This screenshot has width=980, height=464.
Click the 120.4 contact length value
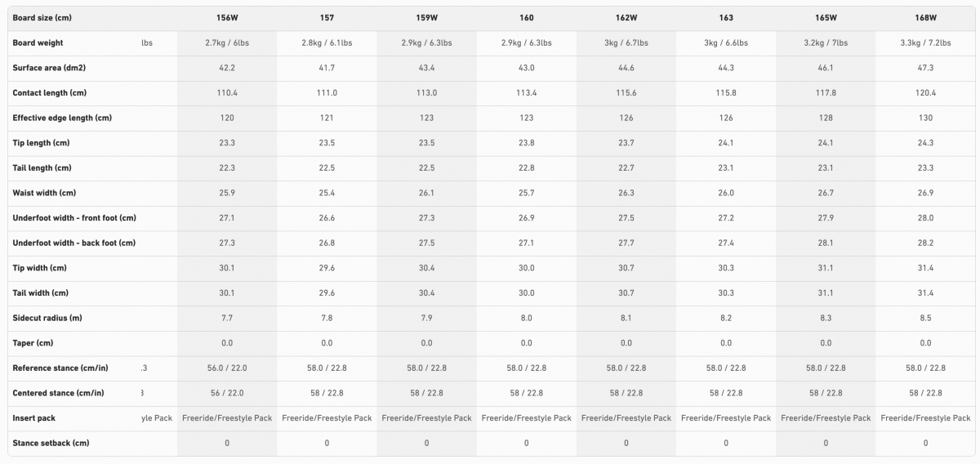point(925,93)
